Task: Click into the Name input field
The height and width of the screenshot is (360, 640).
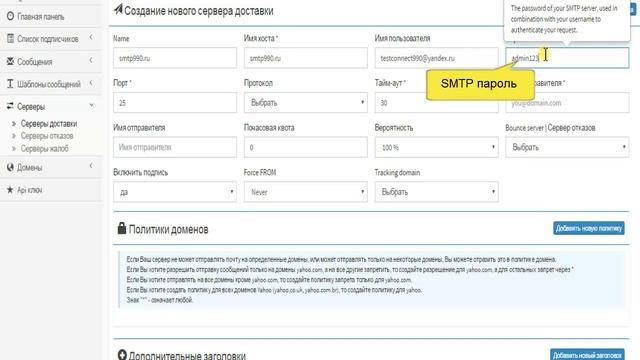Action: [x=175, y=58]
